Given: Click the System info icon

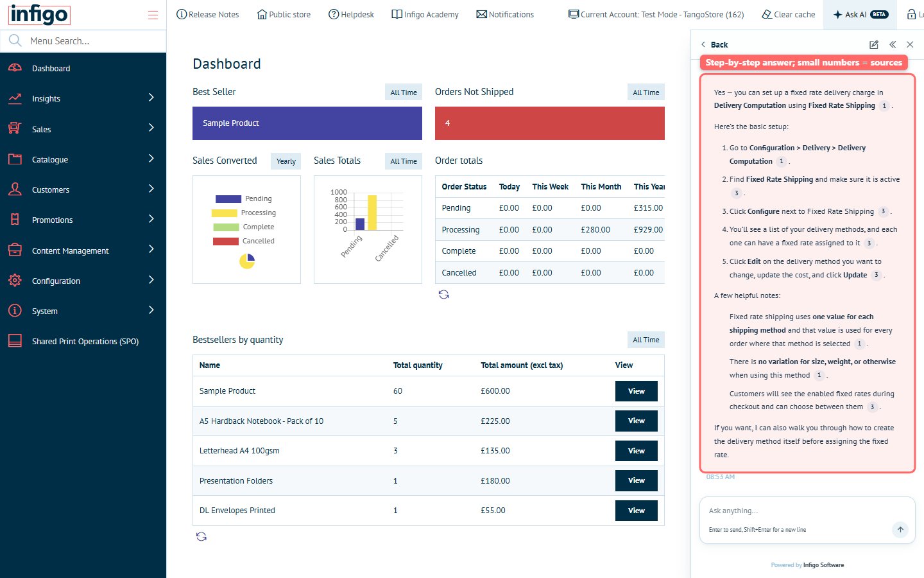Looking at the screenshot, I should (15, 311).
